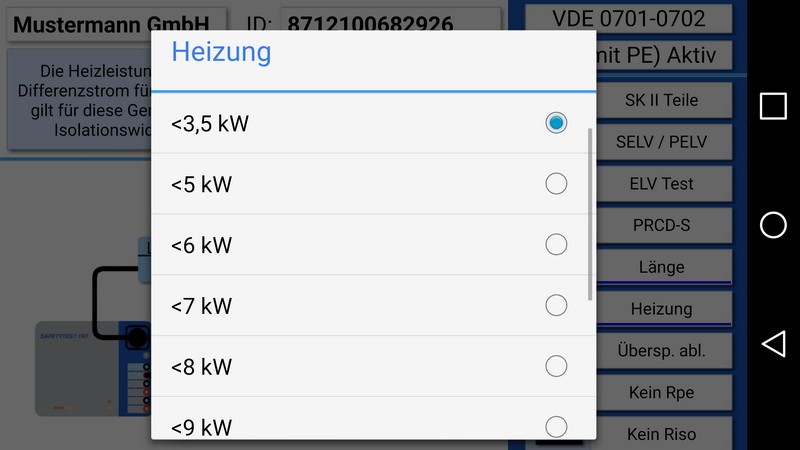Tap the Android recent apps square icon

(773, 107)
